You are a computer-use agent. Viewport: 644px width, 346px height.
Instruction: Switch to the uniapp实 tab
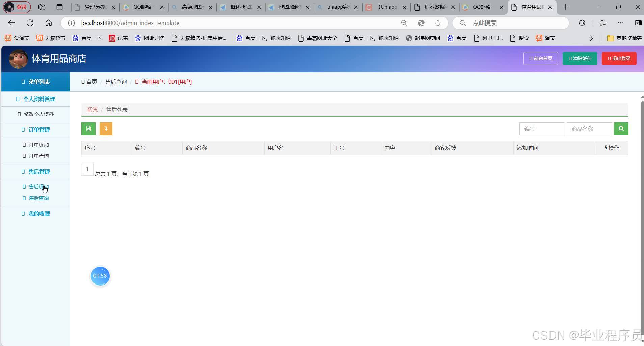click(x=338, y=7)
